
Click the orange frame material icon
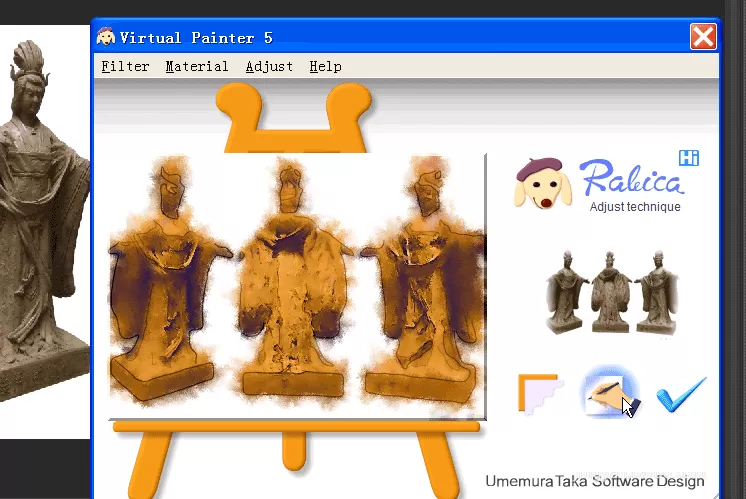pos(540,394)
